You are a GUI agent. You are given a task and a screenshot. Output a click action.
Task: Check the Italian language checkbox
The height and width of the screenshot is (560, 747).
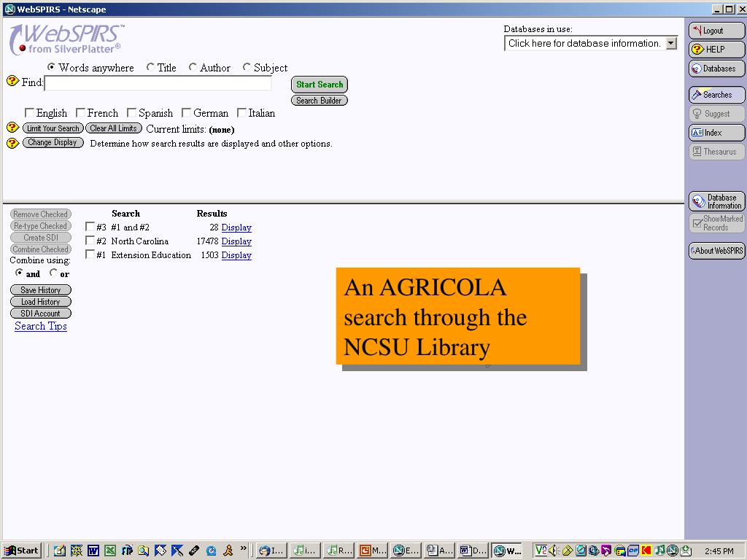241,112
